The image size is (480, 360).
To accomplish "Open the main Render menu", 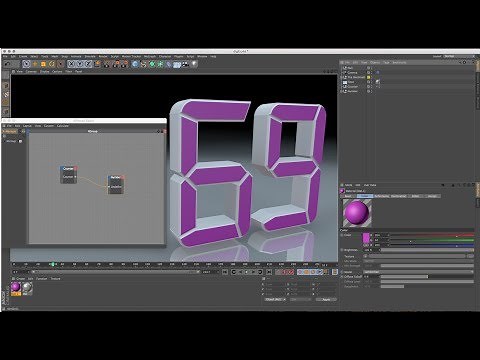I will (x=103, y=57).
